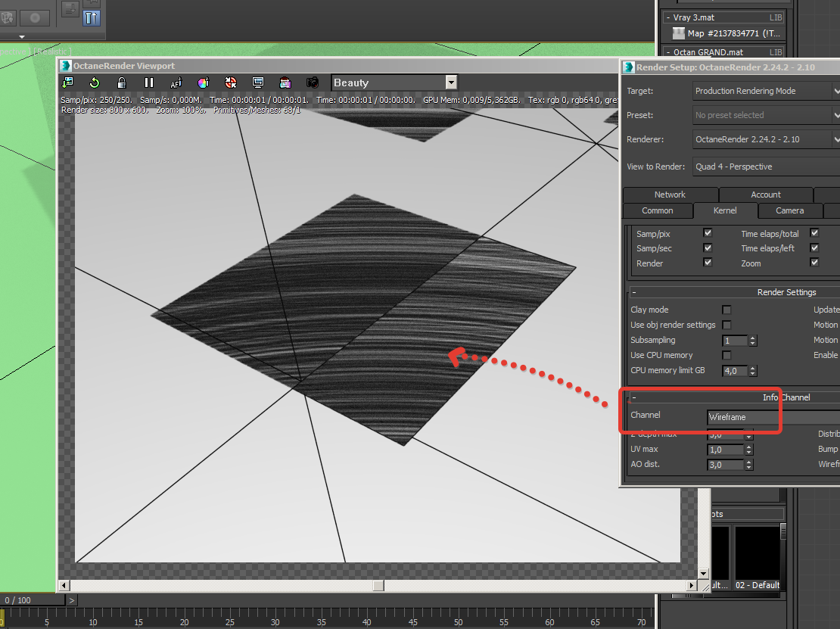Switch to the Camera tab
The width and height of the screenshot is (840, 629).
pos(789,210)
